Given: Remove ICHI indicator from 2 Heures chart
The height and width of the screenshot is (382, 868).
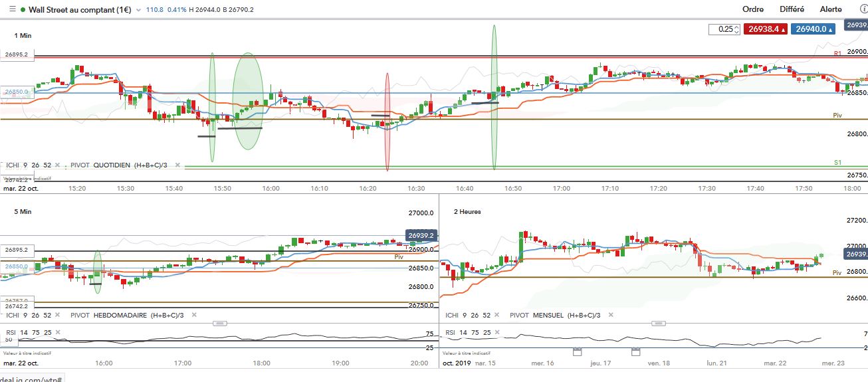Looking at the screenshot, I should (x=497, y=315).
